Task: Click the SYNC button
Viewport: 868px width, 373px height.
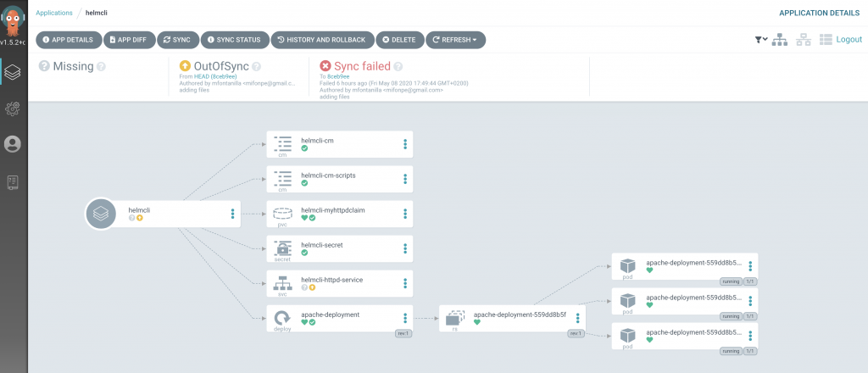Action: pos(178,40)
